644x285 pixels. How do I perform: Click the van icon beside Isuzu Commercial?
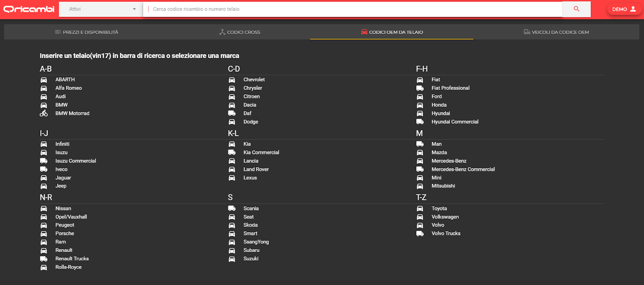43,161
